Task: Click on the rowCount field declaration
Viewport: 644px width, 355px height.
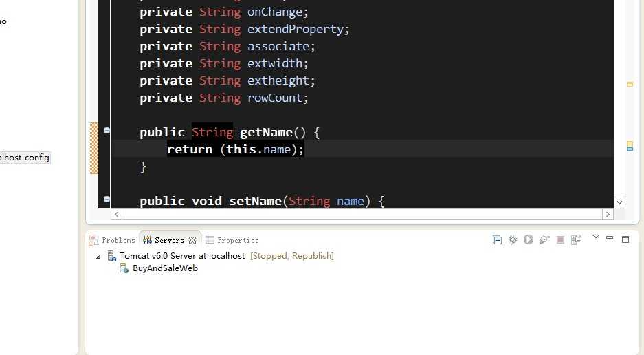Action: point(224,98)
